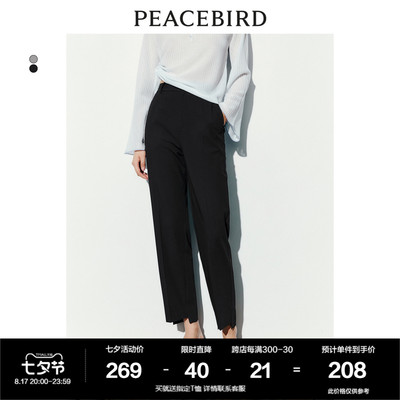Click the 预计单件到手价 label
This screenshot has height=400, width=400.
point(348,349)
